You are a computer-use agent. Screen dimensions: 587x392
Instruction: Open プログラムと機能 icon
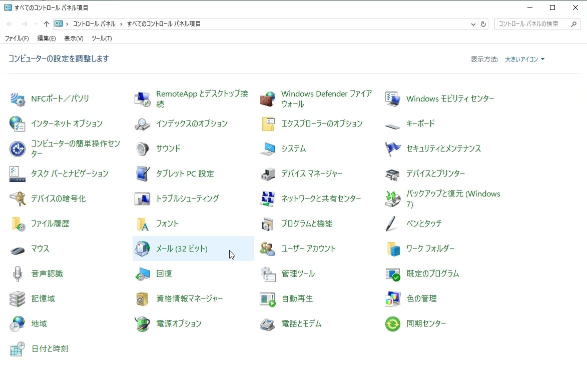tap(267, 223)
